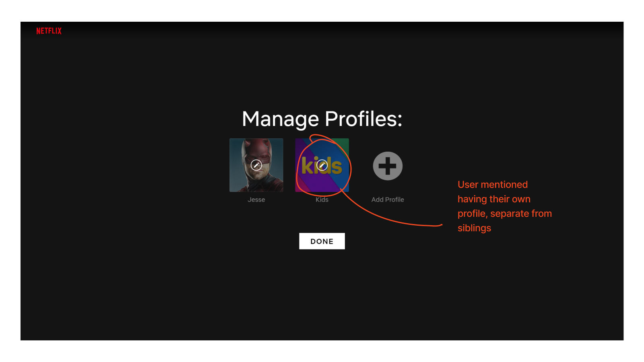Image resolution: width=644 pixels, height=362 pixels.
Task: Click the Kids profile name label
Action: 322,199
